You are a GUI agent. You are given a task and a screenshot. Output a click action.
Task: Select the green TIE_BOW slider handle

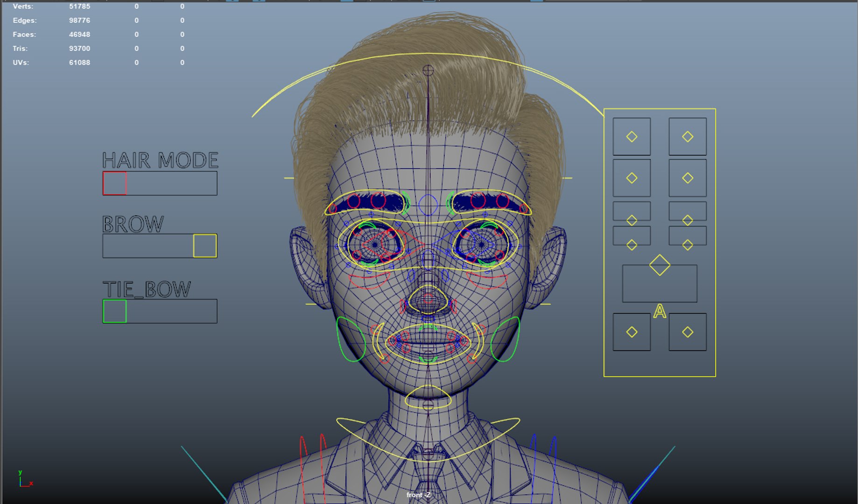click(114, 311)
